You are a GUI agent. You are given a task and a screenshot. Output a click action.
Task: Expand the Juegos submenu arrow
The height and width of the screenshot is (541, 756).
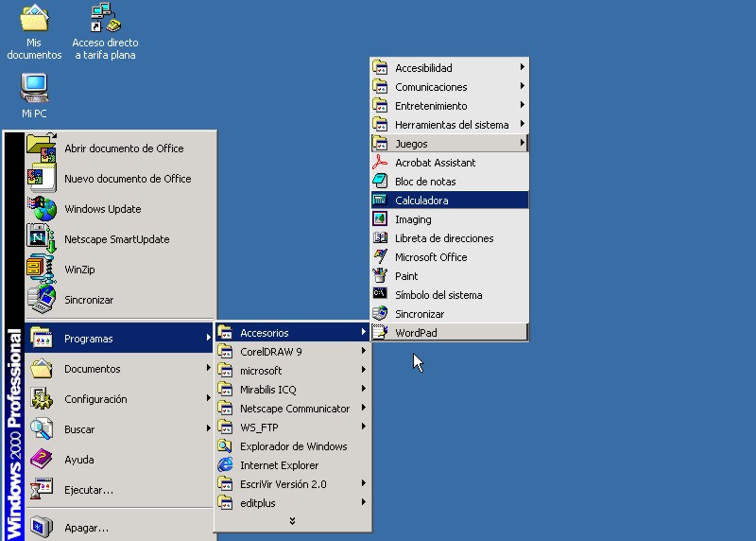[x=523, y=143]
